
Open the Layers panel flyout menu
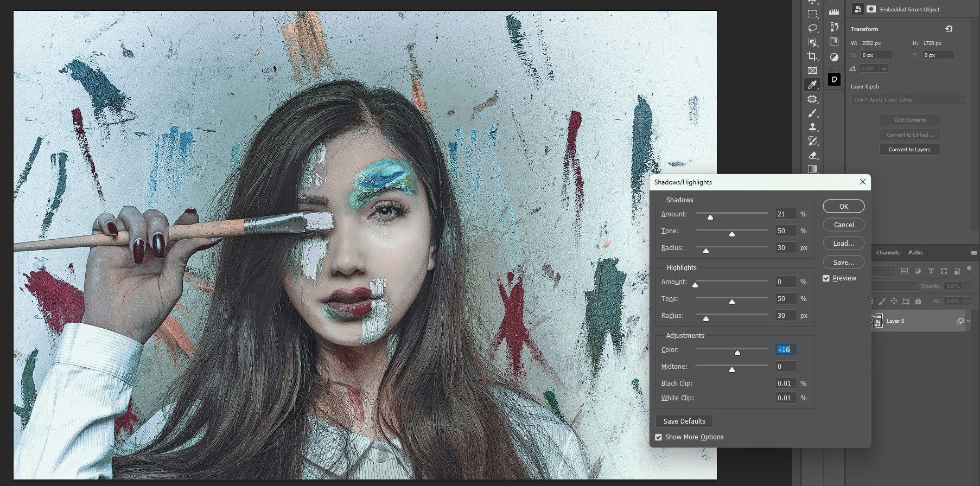coord(973,253)
